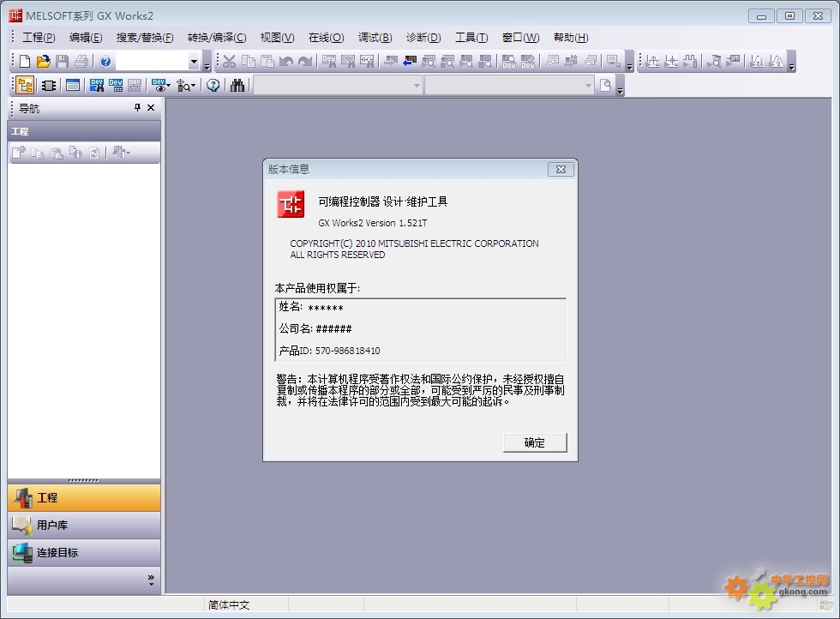840x619 pixels.
Task: Open device search with Dev binoculars icon
Action: click(x=97, y=85)
